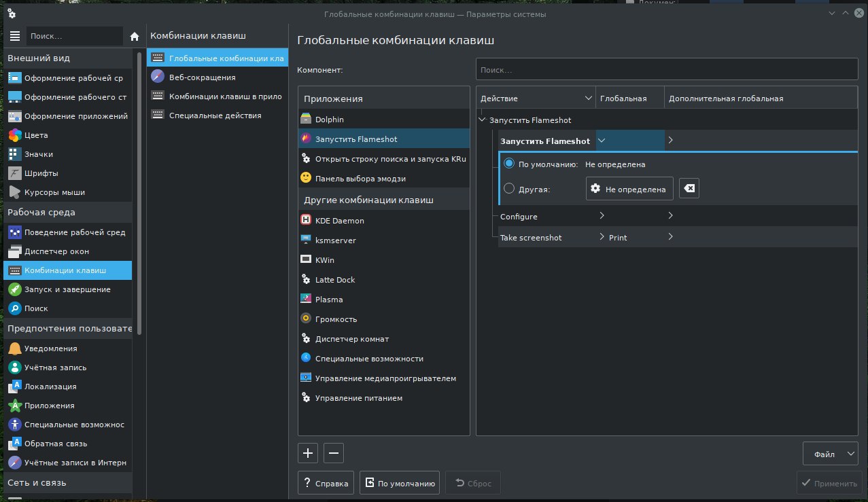
Task: Select Панель выбора эмодзи component
Action: tap(384, 178)
